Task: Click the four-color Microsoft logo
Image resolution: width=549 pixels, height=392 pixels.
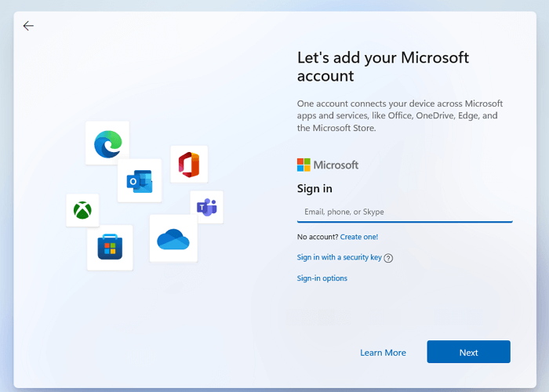Action: point(304,165)
